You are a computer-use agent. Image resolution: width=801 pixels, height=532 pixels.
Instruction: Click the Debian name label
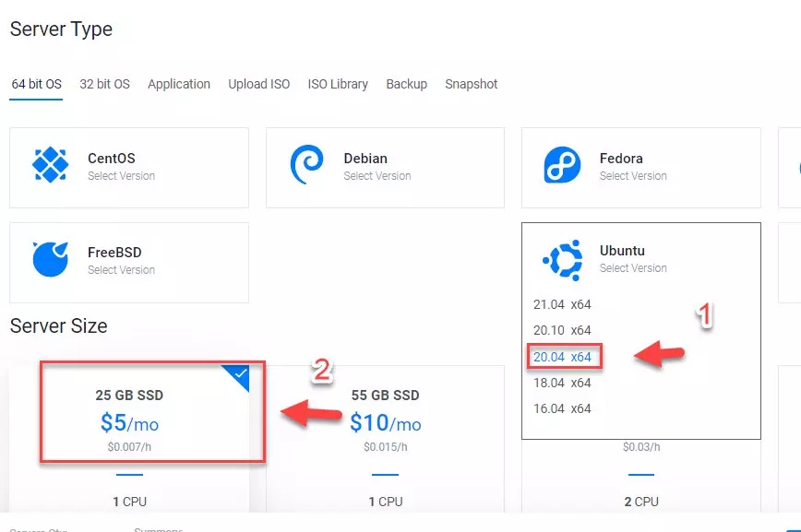(365, 159)
